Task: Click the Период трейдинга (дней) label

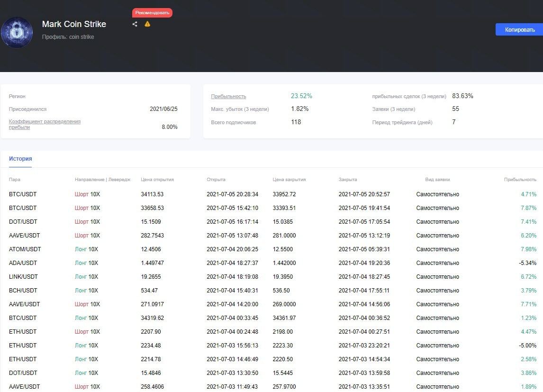Action: 402,122
